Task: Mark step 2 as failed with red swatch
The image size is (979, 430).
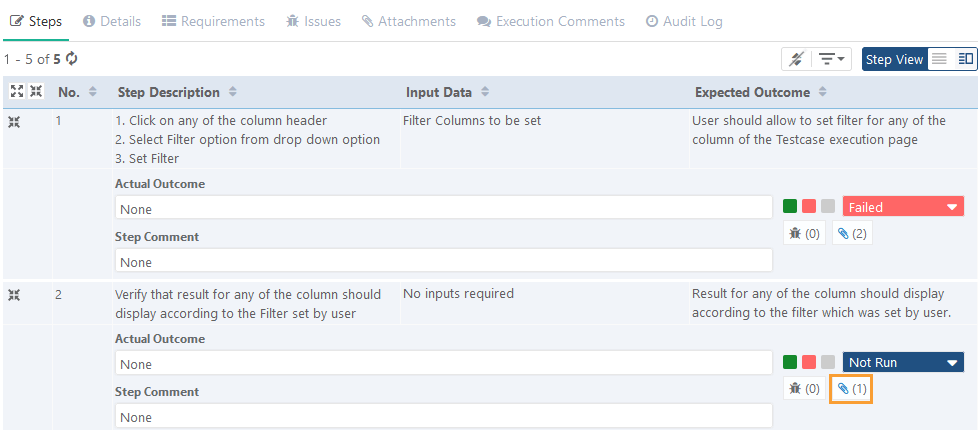Action: pyautogui.click(x=809, y=362)
